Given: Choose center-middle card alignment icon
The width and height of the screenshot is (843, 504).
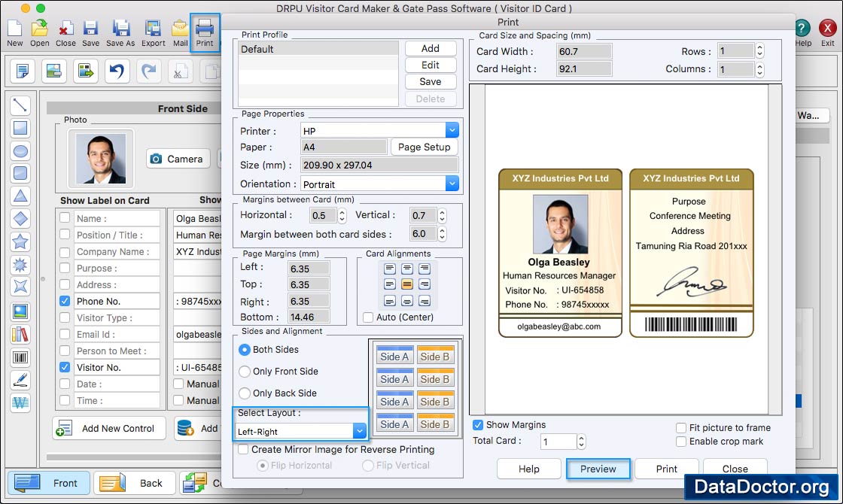Looking at the screenshot, I should [x=407, y=284].
